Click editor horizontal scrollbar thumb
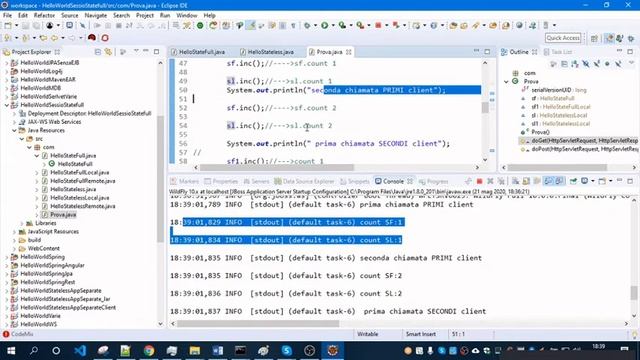 (x=277, y=167)
